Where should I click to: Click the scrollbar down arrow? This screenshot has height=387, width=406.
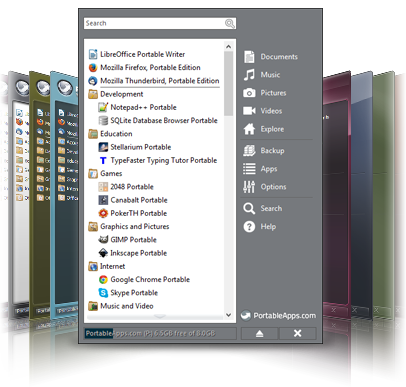[x=228, y=315]
